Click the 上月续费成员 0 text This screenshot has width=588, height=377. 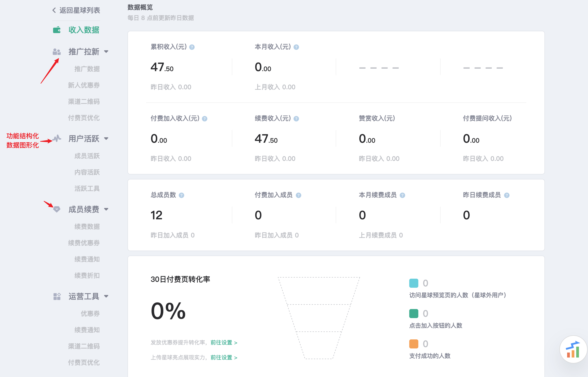pyautogui.click(x=381, y=235)
